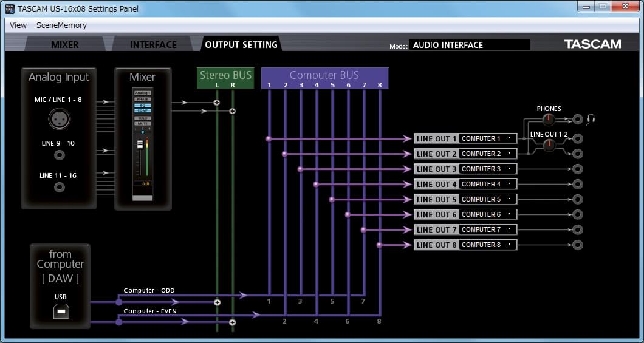Image resolution: width=644 pixels, height=343 pixels.
Task: Click the headphones icon
Action: click(x=591, y=120)
